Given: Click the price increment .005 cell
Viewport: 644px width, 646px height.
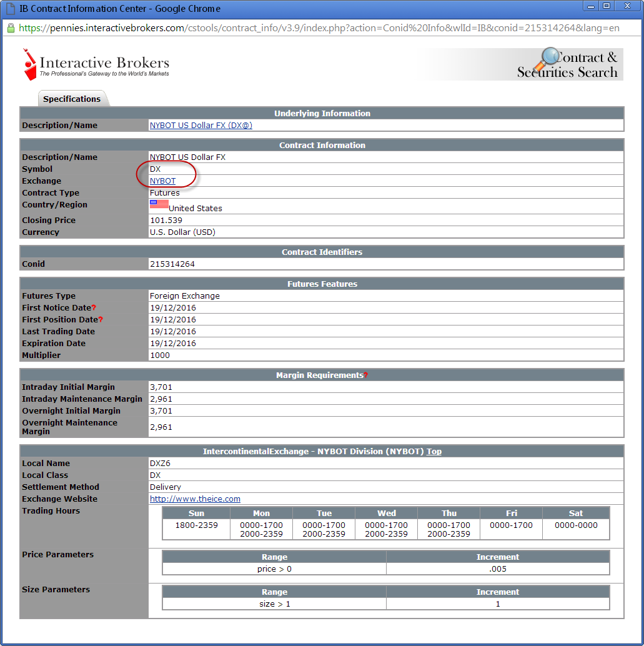Looking at the screenshot, I should 498,569.
